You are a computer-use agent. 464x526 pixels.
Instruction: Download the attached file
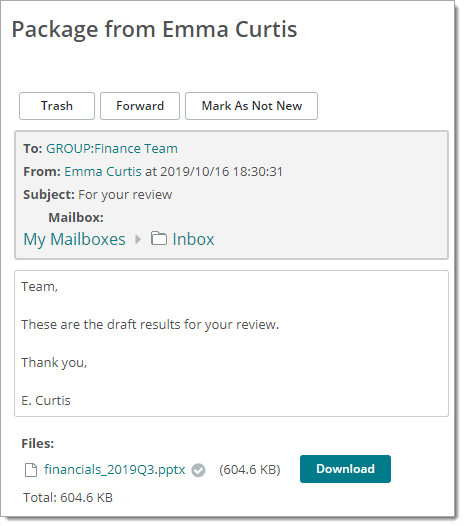[x=345, y=469]
